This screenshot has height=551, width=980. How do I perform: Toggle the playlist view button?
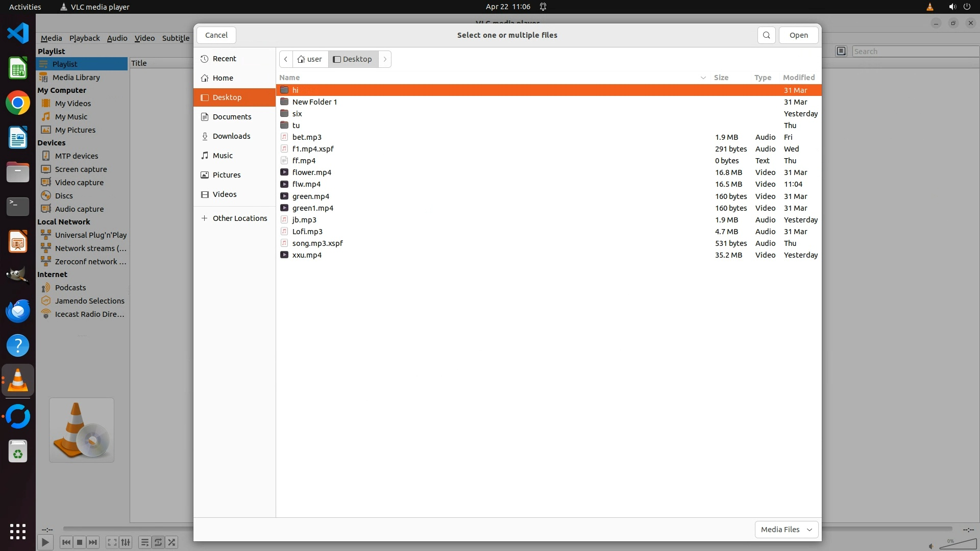pos(144,542)
